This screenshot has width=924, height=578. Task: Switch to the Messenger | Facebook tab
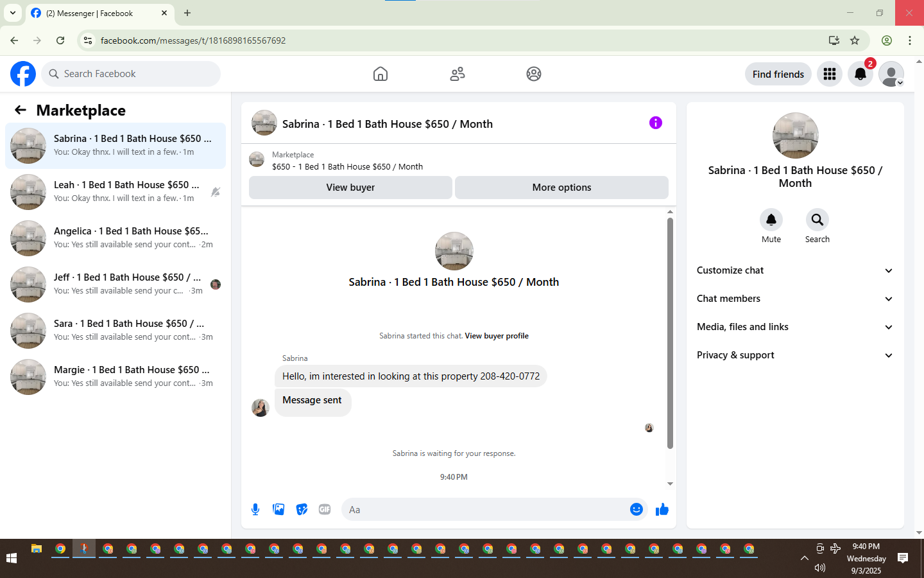[99, 13]
